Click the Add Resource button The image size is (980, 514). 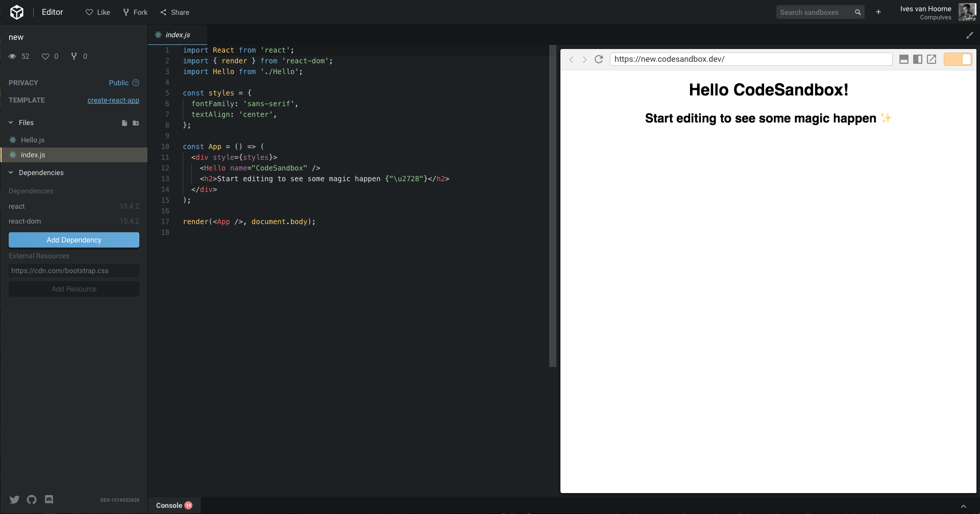[x=74, y=289]
